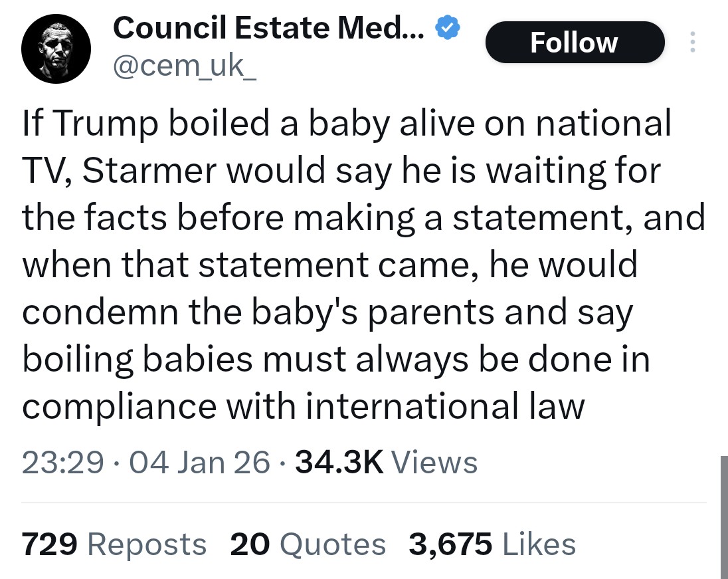The image size is (728, 579).
Task: Click the word 'Starmer' in the tweet
Action: 149,170
